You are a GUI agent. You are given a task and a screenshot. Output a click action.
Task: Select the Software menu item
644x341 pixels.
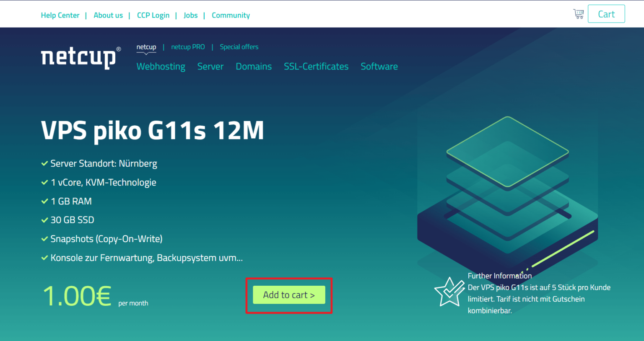click(379, 67)
